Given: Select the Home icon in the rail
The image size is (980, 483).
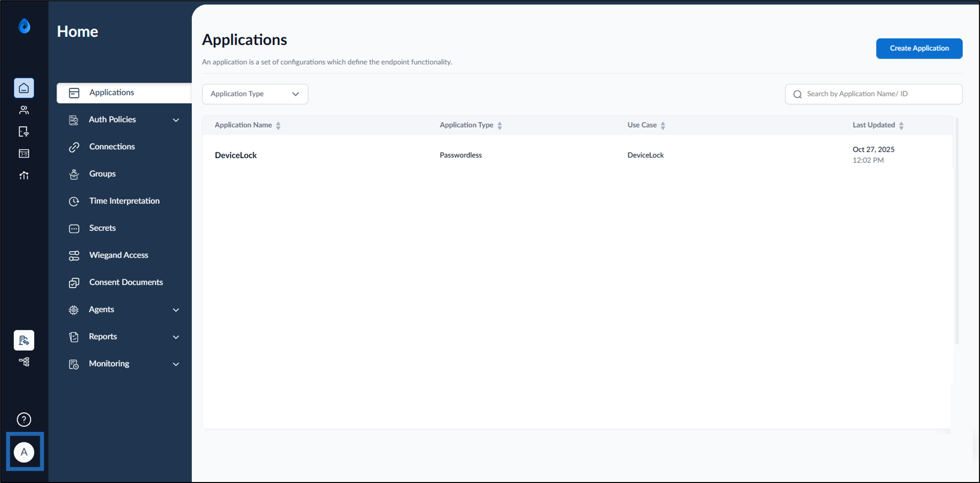Looking at the screenshot, I should [x=24, y=88].
